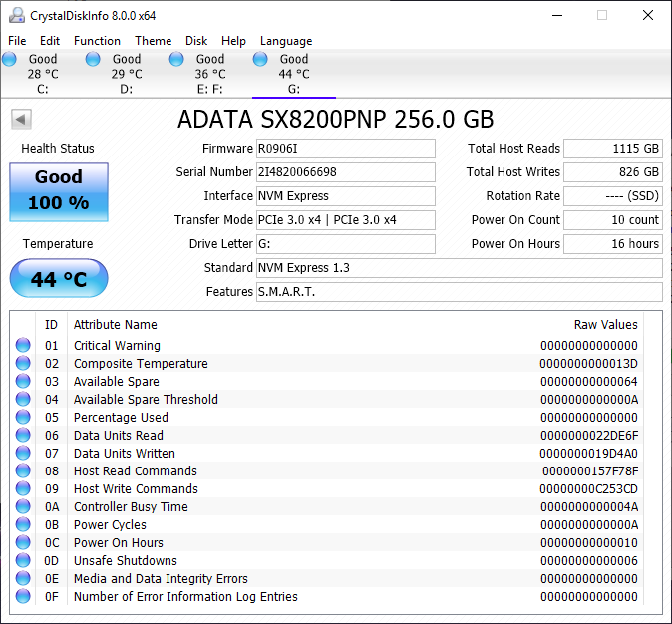
Task: Click the status icon for Available Spare row 03
Action: click(23, 381)
